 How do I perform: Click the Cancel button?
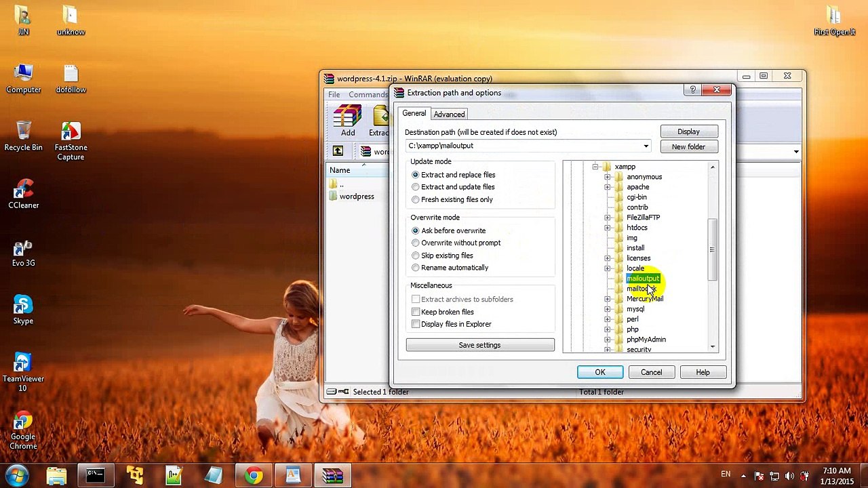(x=651, y=372)
